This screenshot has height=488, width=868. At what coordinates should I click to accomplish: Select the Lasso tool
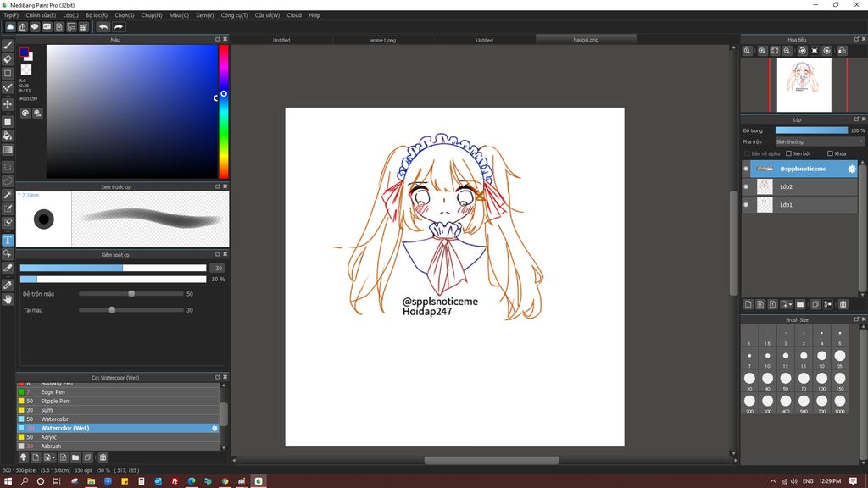click(x=8, y=180)
